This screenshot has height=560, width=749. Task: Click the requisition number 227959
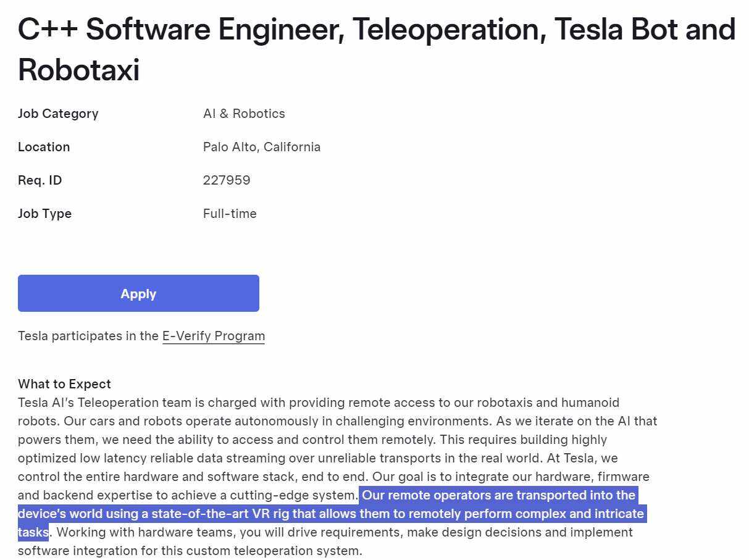pos(227,180)
